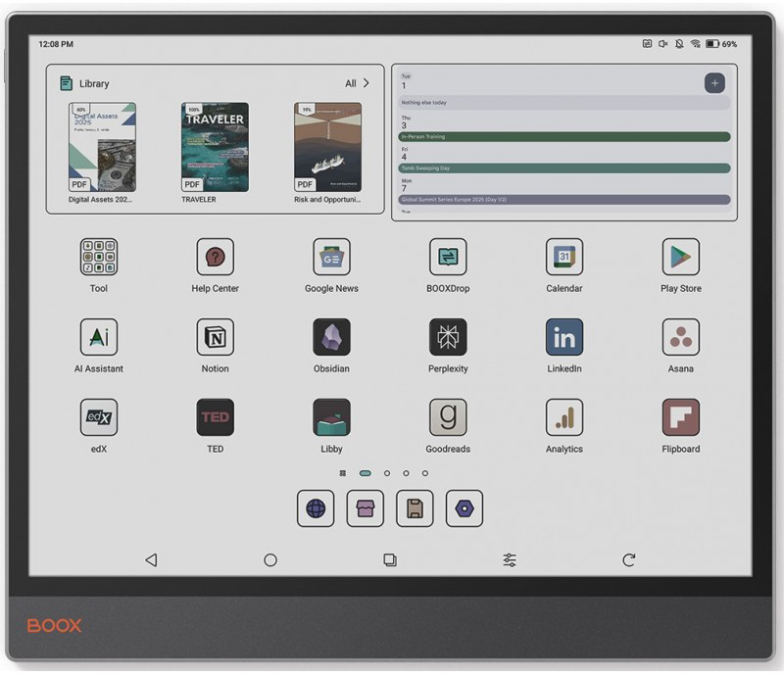The height and width of the screenshot is (676, 784).
Task: Tap the 12:08 PM clock
Action: coord(56,44)
